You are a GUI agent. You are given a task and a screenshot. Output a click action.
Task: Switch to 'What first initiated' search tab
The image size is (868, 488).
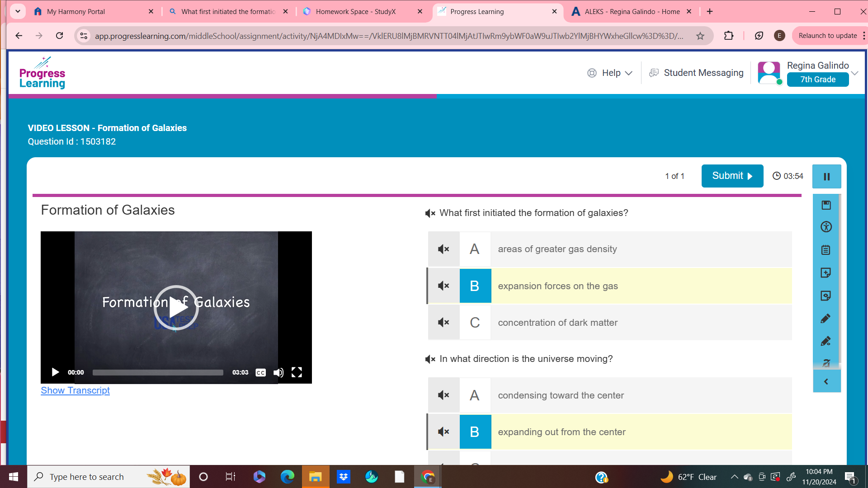point(228,12)
